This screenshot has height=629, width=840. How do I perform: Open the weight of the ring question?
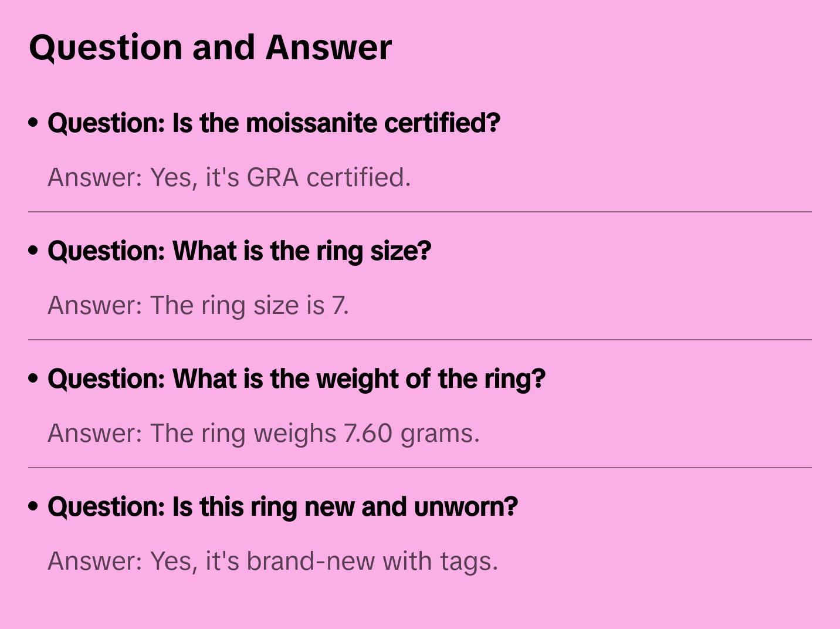[x=296, y=379]
